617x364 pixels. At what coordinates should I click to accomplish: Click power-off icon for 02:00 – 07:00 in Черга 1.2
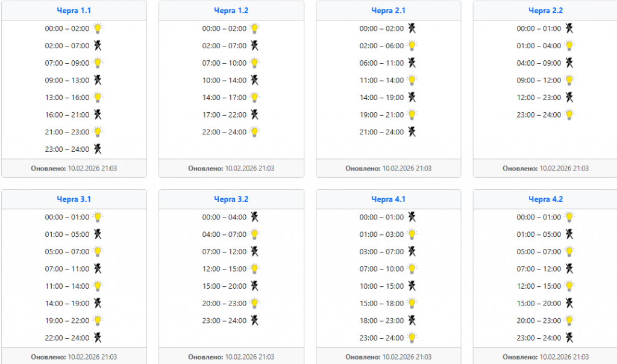coord(255,45)
